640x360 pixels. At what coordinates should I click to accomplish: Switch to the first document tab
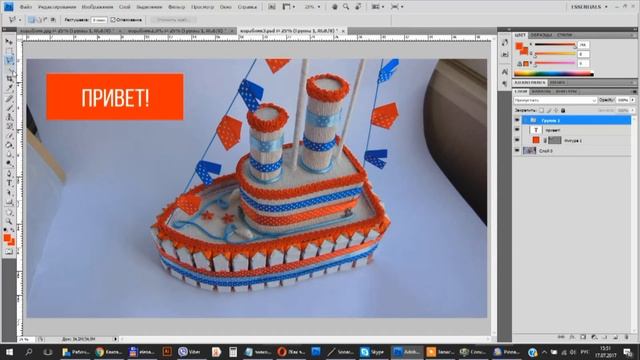tap(69, 31)
